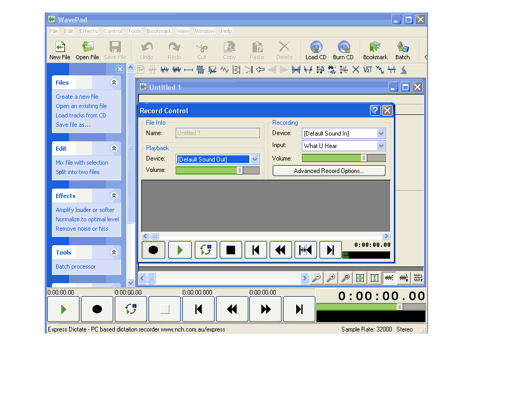
Task: Click the main record button at bottom
Action: 97,309
